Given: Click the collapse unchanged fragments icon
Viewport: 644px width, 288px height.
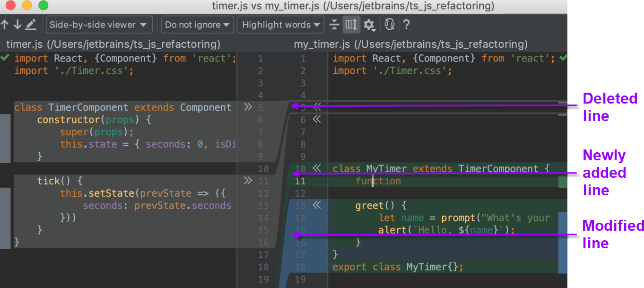Looking at the screenshot, I should pyautogui.click(x=335, y=25).
